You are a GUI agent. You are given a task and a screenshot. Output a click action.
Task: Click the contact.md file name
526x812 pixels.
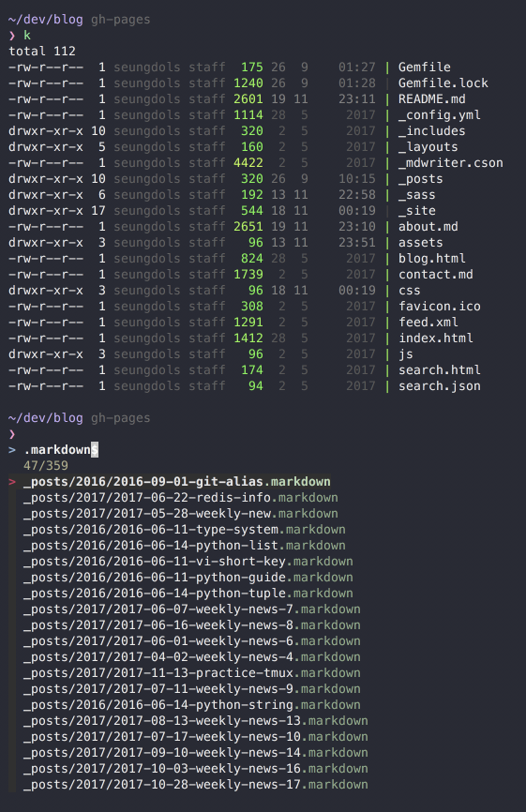(436, 275)
